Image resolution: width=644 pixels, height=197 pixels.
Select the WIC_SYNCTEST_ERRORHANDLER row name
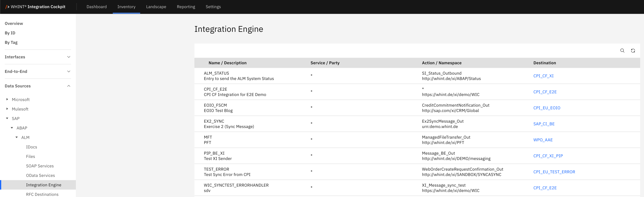pyautogui.click(x=236, y=185)
